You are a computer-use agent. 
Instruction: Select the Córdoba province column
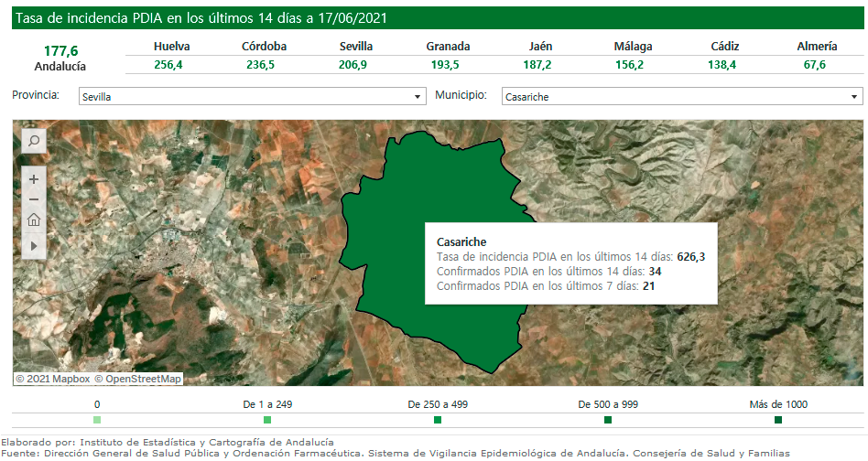tap(264, 47)
